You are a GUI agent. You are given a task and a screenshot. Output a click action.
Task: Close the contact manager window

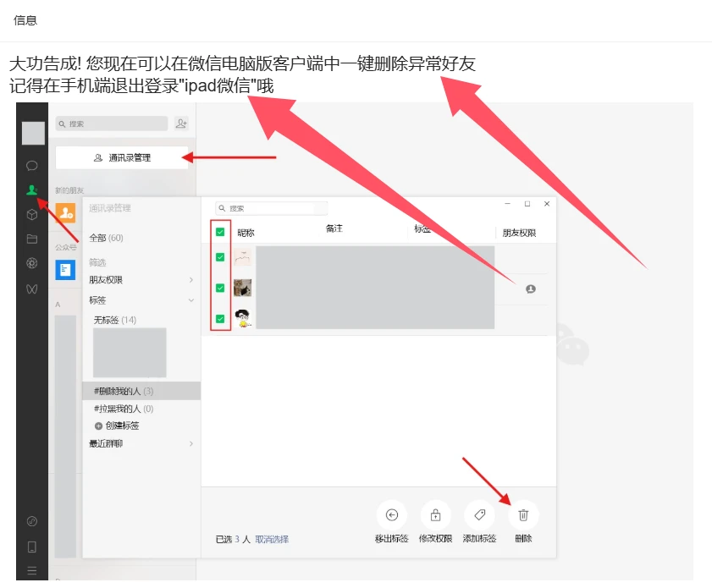click(x=547, y=204)
